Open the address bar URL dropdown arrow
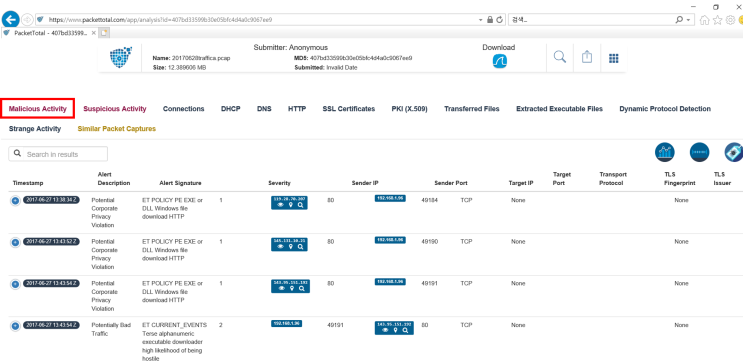The width and height of the screenshot is (743, 363). 481,20
